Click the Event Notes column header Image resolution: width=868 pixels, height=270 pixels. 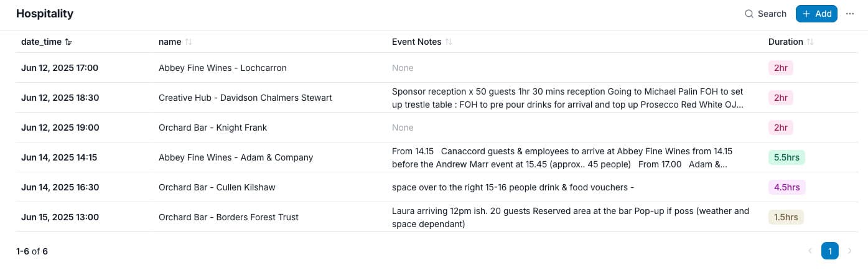tap(416, 42)
